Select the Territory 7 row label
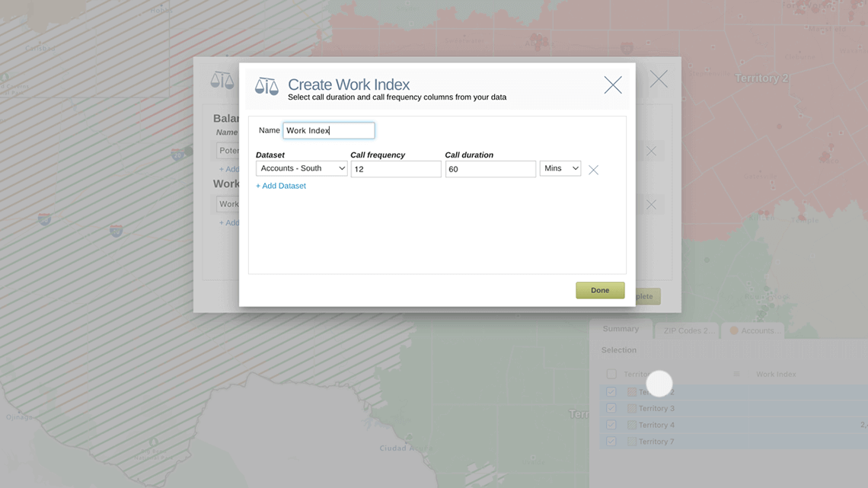 pyautogui.click(x=656, y=442)
